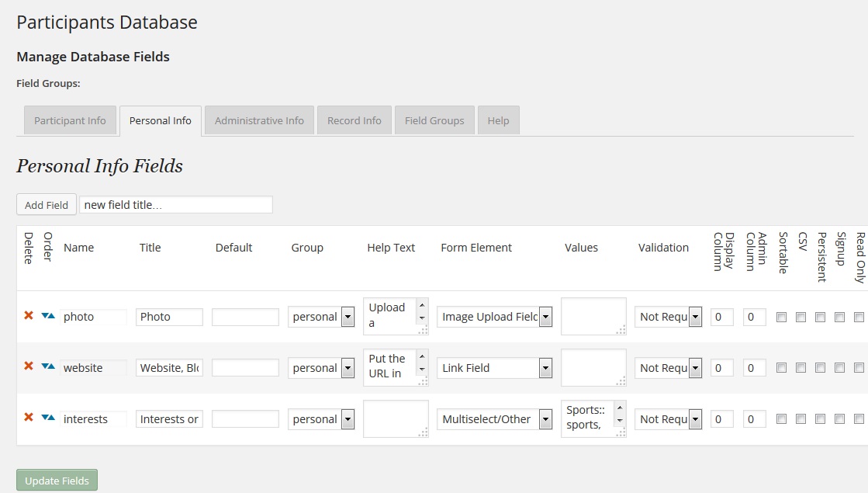Delete the website field row
Image resolution: width=868 pixels, height=493 pixels.
pos(29,366)
